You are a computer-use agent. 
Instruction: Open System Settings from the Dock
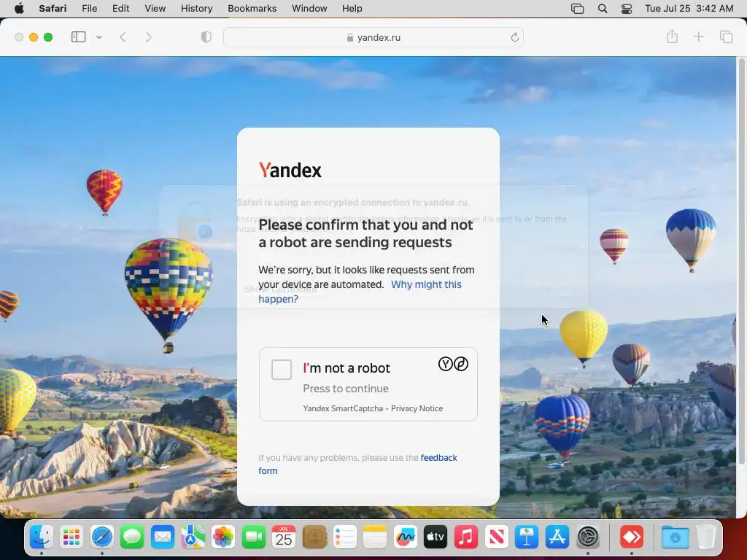coord(588,537)
